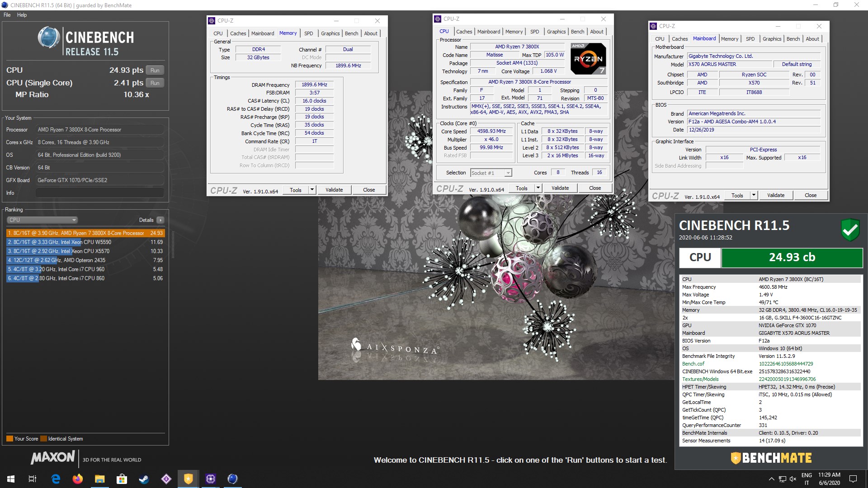The width and height of the screenshot is (868, 488).
Task: Select ranking entry Intel Xeon CPU X5570
Action: tap(85, 251)
